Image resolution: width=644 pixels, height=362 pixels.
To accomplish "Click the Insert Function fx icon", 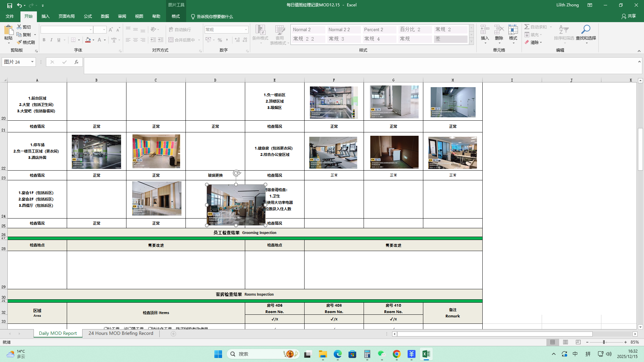I will [76, 62].
